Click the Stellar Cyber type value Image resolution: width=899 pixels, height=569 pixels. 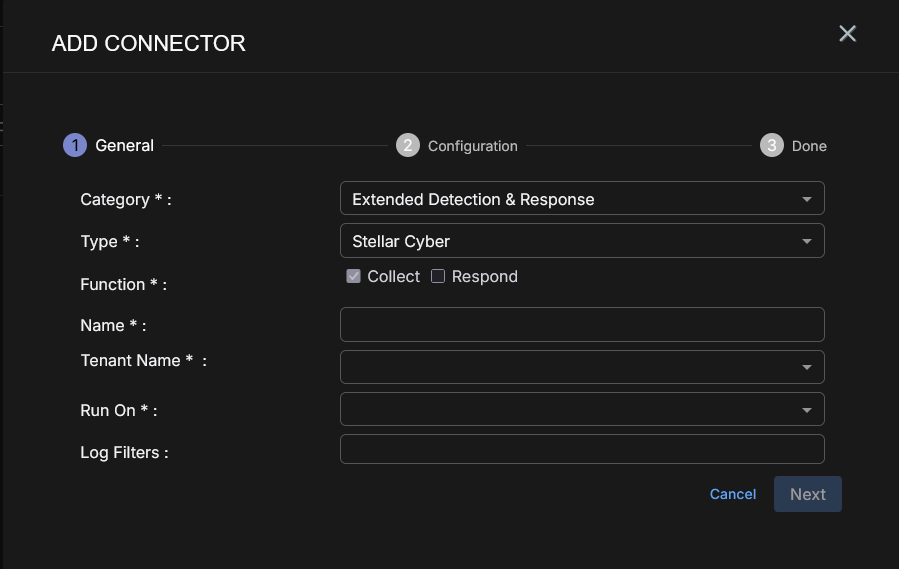401,241
